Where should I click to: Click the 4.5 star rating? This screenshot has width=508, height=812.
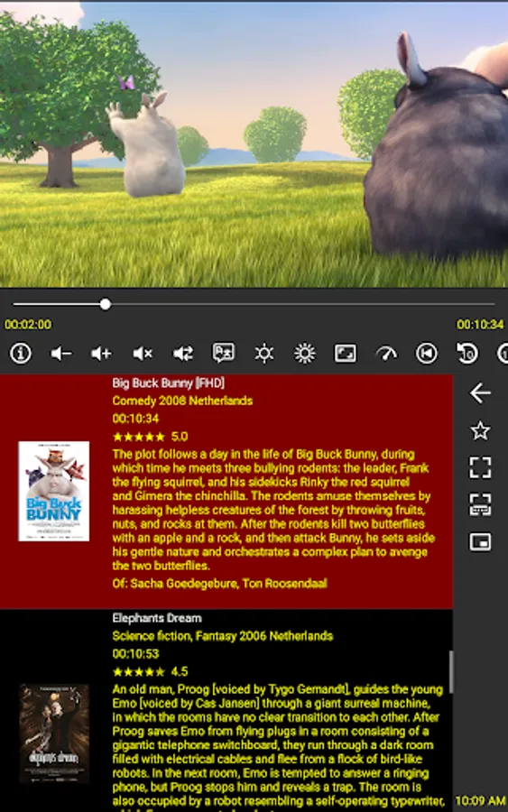[150, 671]
